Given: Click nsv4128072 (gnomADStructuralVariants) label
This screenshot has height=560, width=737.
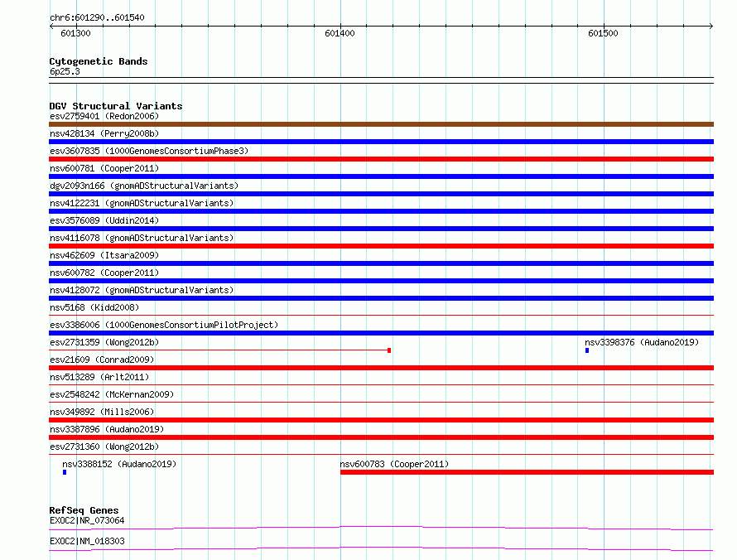Looking at the screenshot, I should tap(142, 290).
